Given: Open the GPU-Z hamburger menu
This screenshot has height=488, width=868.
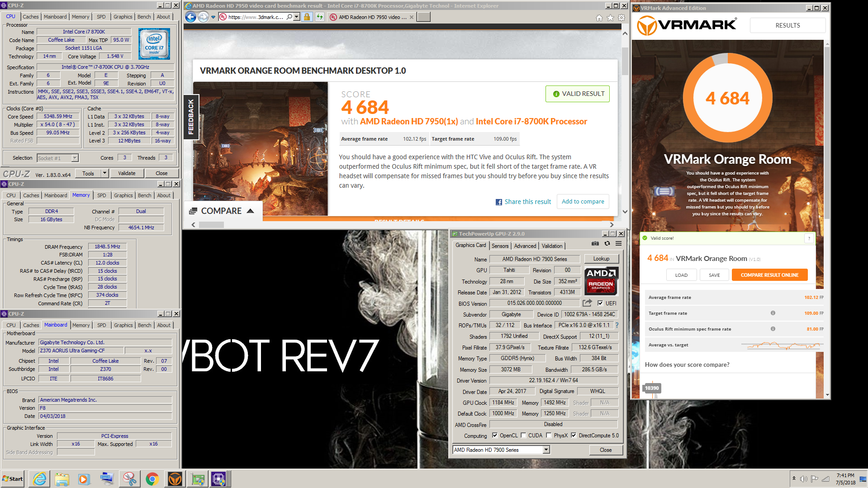Looking at the screenshot, I should coord(618,244).
